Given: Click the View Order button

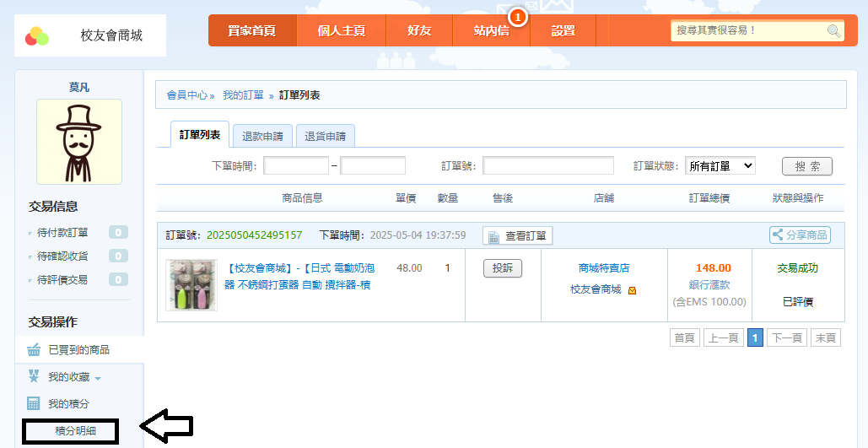Looking at the screenshot, I should pyautogui.click(x=517, y=235).
